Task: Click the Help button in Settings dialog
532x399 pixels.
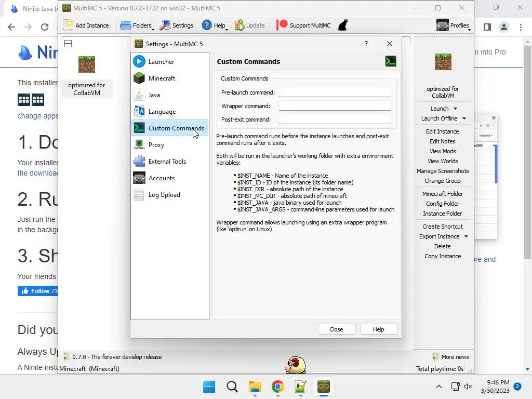Action: point(378,329)
